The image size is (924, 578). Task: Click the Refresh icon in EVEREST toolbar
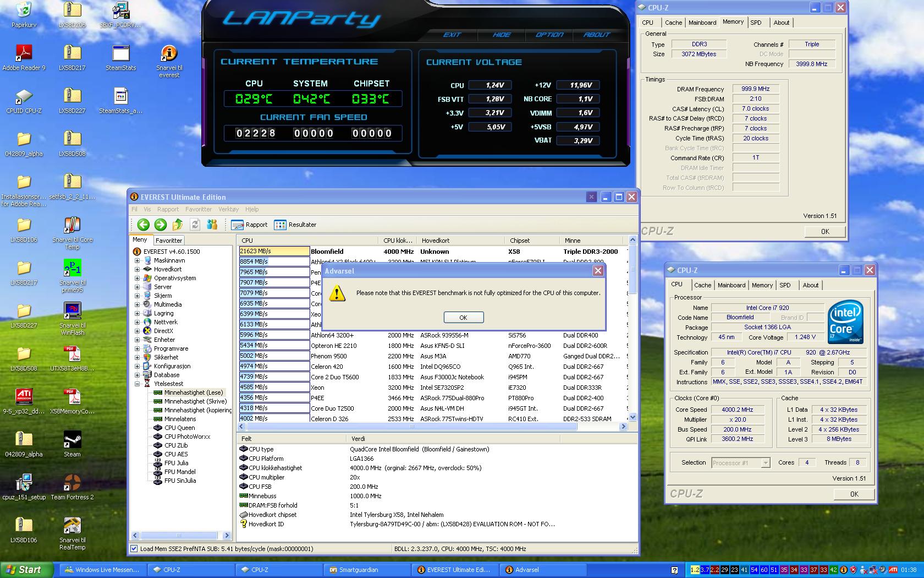[195, 225]
